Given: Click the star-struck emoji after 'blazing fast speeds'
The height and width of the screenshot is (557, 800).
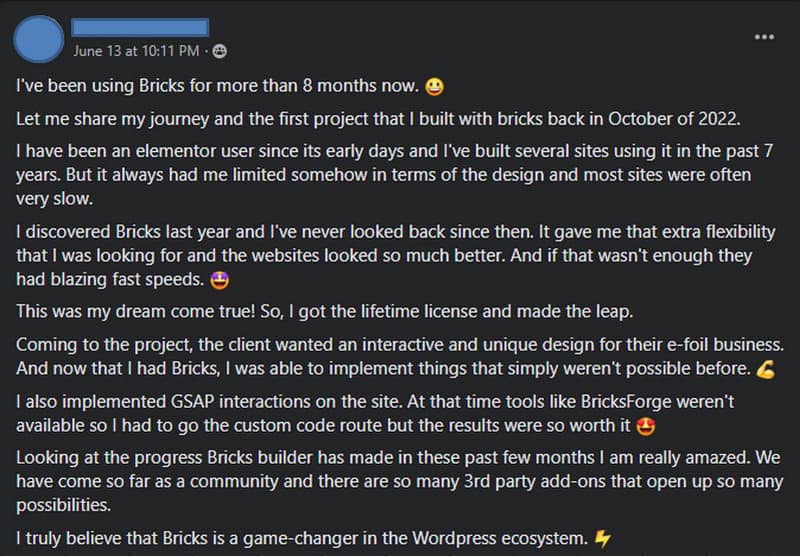Looking at the screenshot, I should pos(219,280).
